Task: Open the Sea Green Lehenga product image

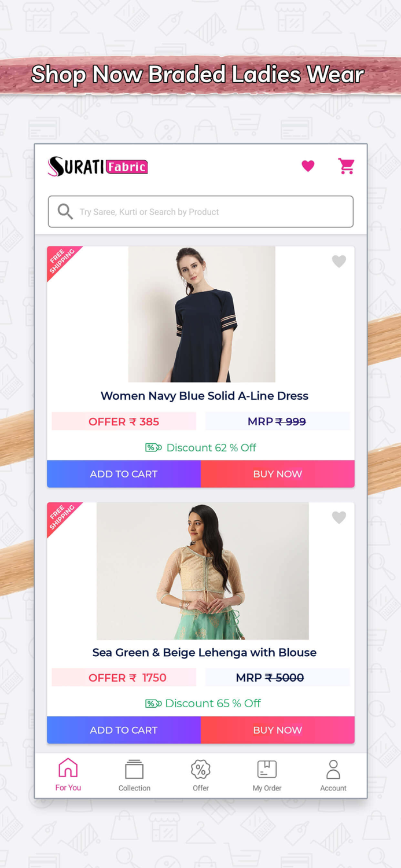Action: [x=203, y=571]
